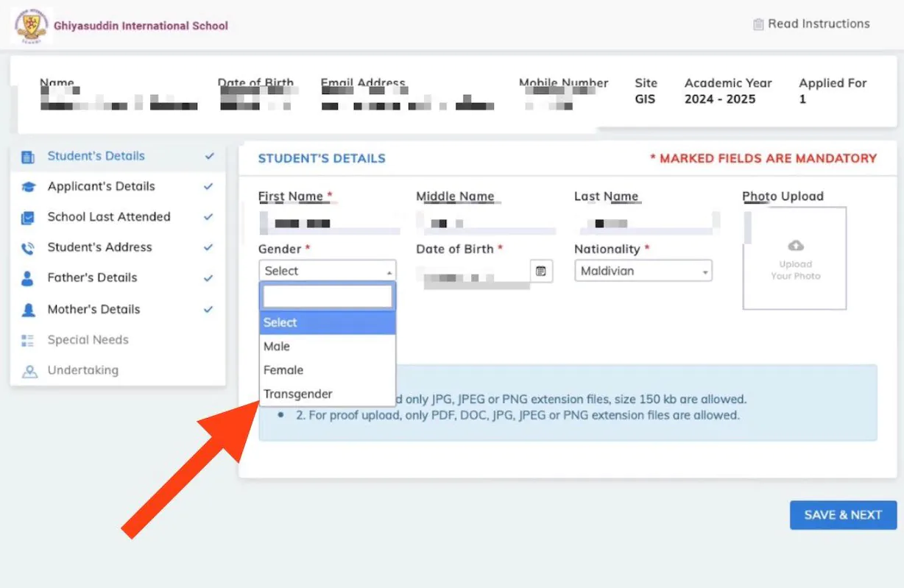Collapse the Gender Select dropdown
This screenshot has height=588, width=904.
[327, 271]
